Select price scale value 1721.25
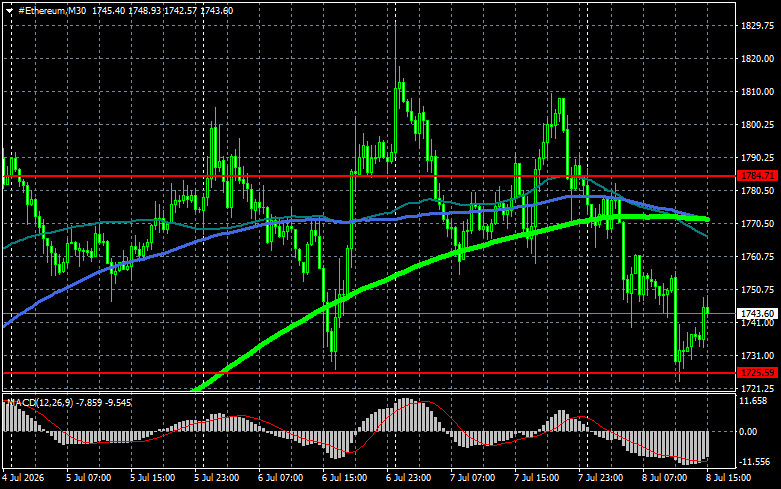 click(x=758, y=388)
